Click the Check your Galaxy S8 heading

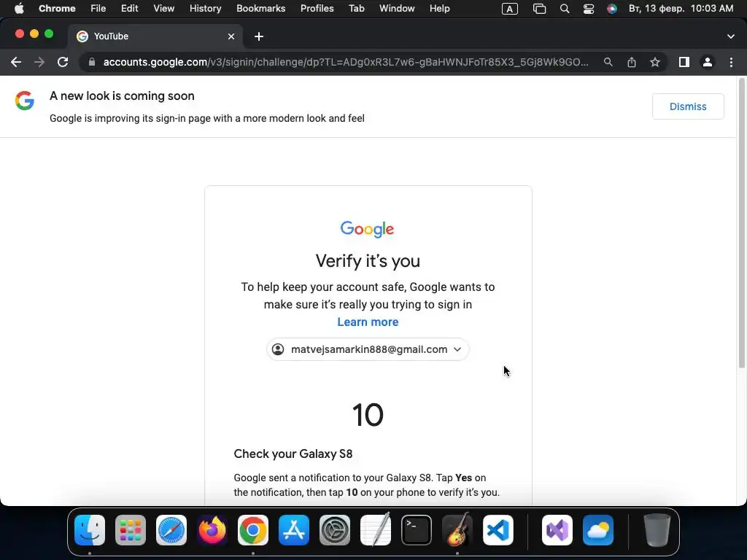tap(293, 454)
